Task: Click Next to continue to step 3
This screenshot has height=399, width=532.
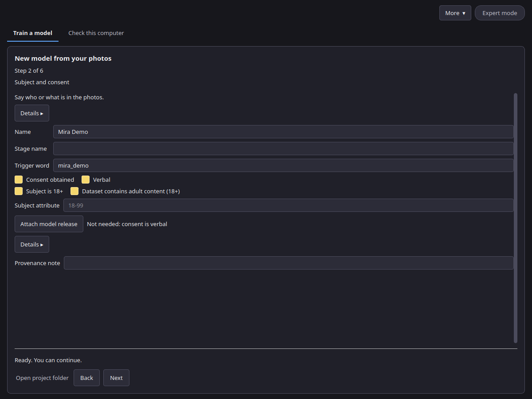Action: pyautogui.click(x=116, y=378)
